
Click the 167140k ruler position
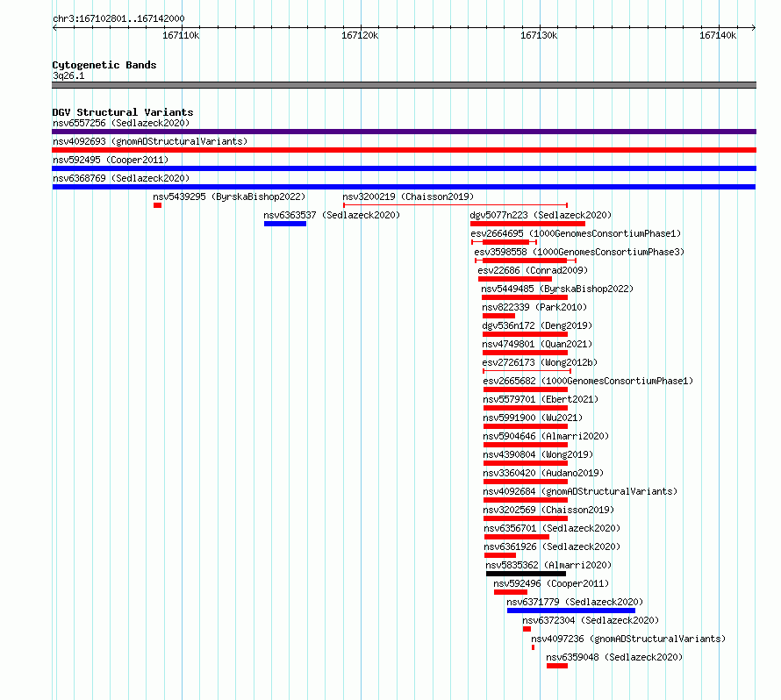[x=718, y=35]
